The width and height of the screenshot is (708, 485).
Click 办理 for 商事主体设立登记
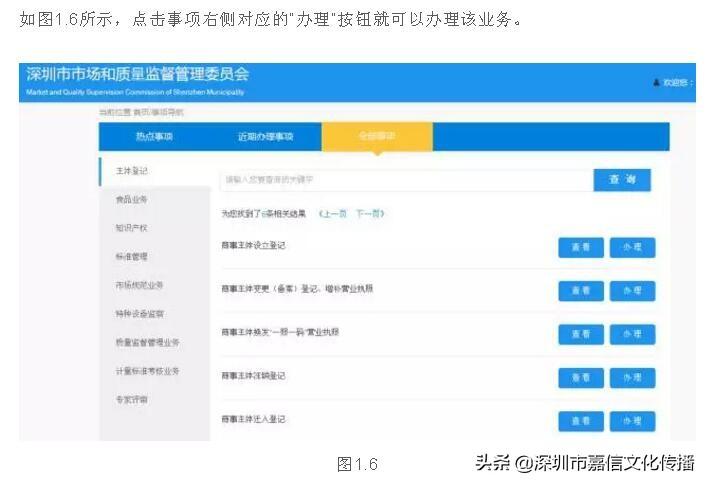(x=632, y=248)
